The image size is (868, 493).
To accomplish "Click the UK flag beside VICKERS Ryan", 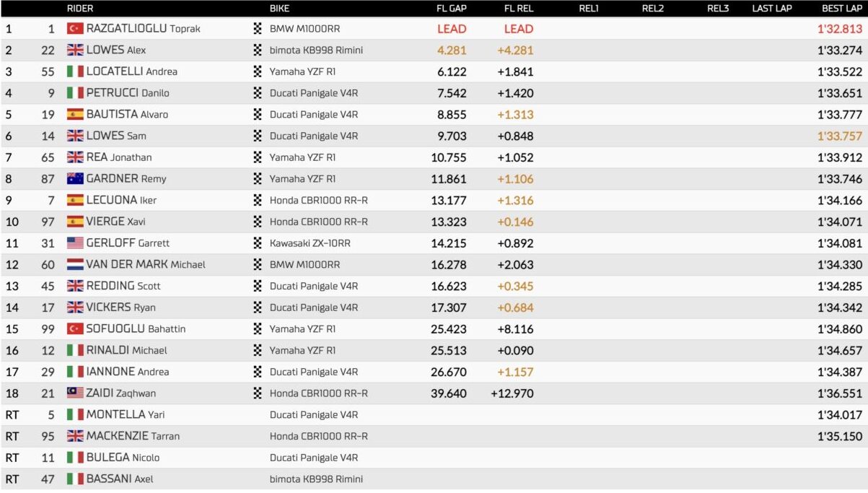I will (x=75, y=307).
